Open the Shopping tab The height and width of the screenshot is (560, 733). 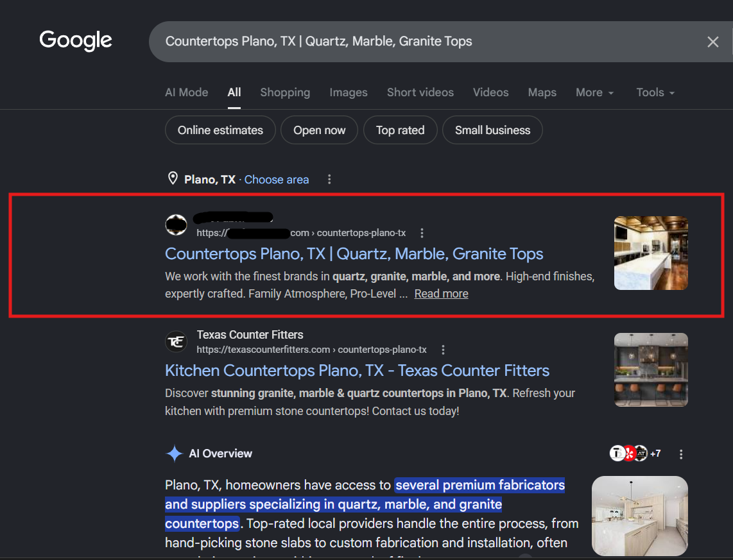(x=285, y=92)
